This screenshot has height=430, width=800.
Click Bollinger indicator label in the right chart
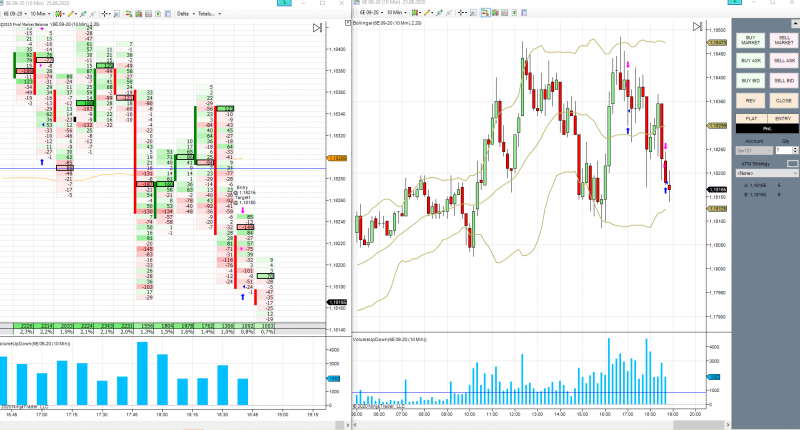pos(387,23)
